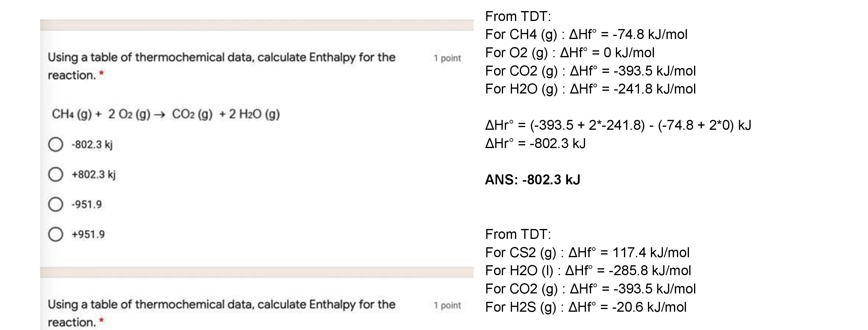Click the red asterisk on first question

point(102,74)
